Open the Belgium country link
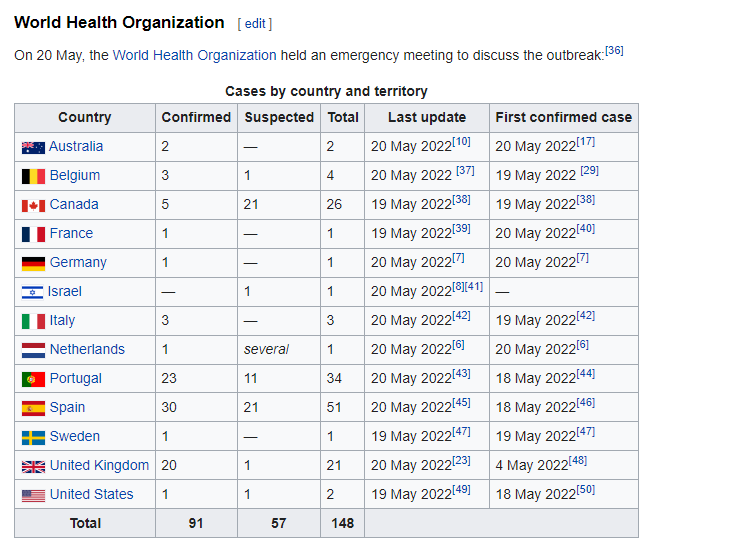The height and width of the screenshot is (555, 739). click(75, 175)
